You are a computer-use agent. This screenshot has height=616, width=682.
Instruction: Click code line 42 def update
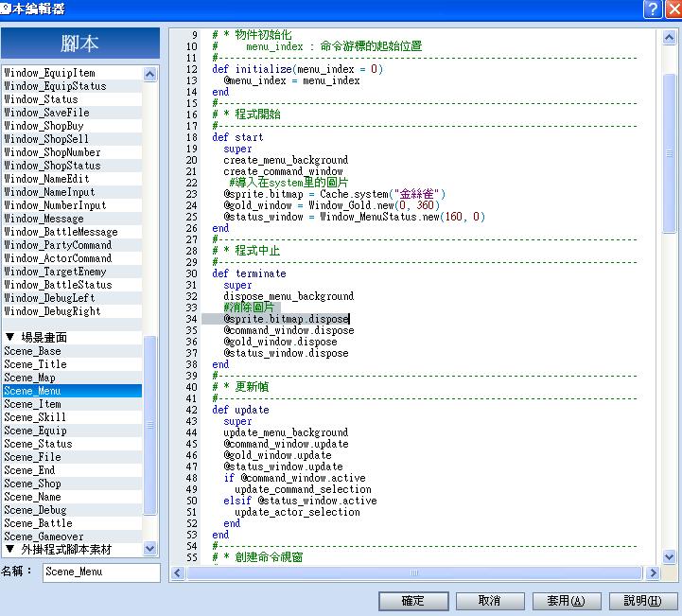tap(240, 410)
